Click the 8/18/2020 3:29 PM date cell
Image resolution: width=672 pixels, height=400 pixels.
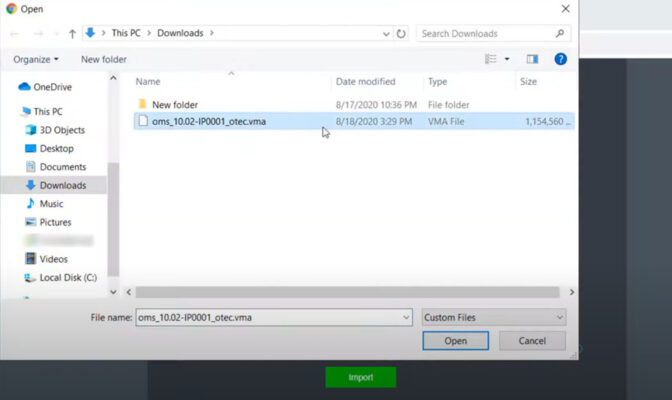pos(374,121)
